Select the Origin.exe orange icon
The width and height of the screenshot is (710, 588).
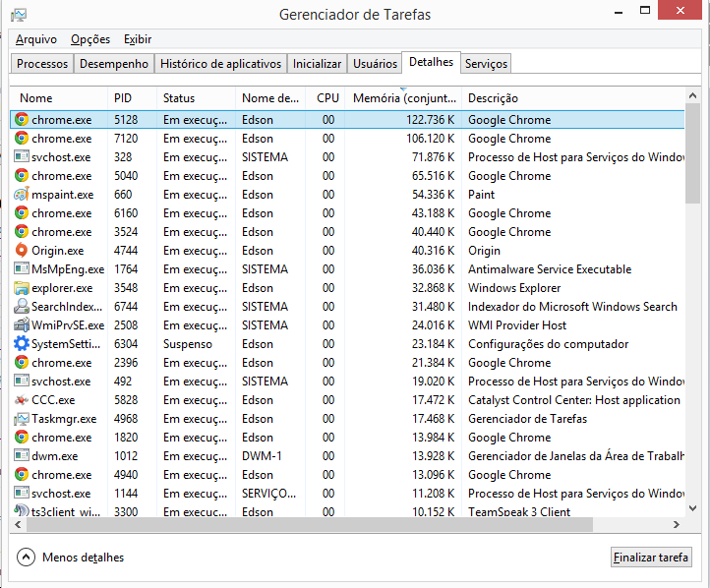[22, 251]
